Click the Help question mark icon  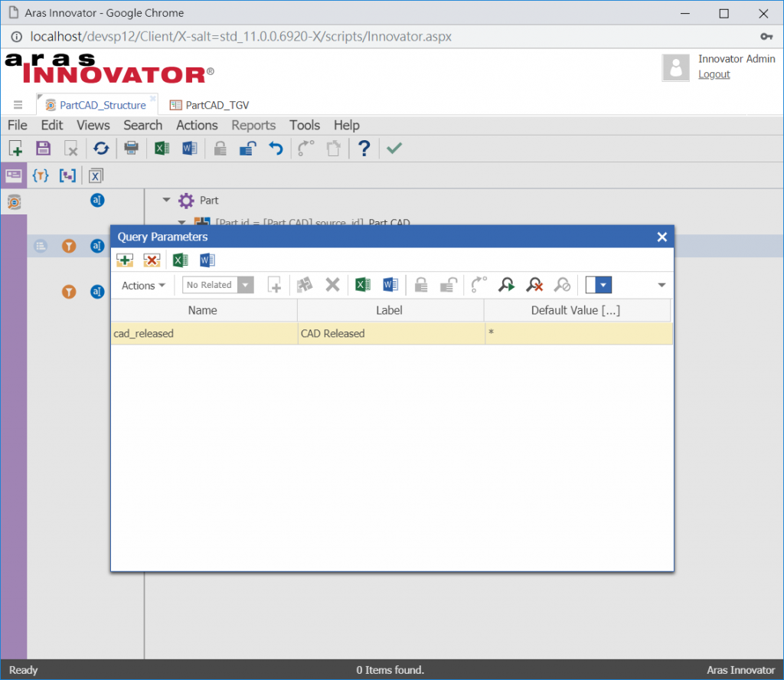pos(364,149)
